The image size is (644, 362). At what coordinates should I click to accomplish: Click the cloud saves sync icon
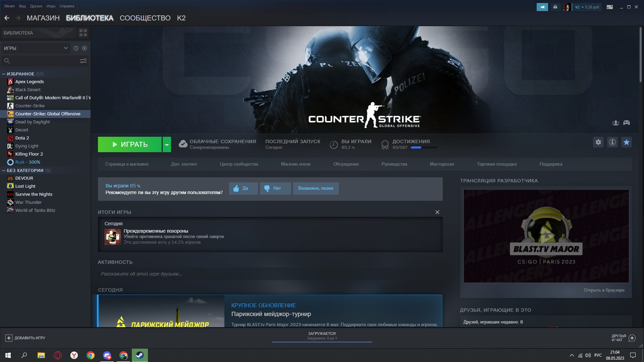[182, 144]
